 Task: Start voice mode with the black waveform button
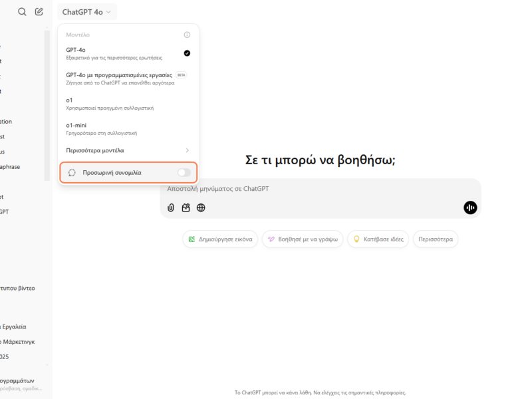(x=470, y=207)
